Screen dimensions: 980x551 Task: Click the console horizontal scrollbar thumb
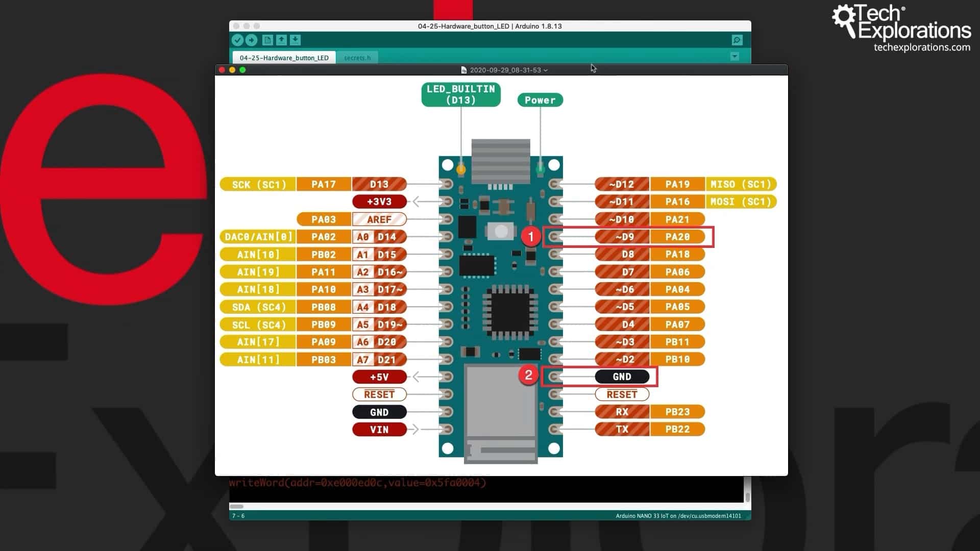pyautogui.click(x=236, y=507)
